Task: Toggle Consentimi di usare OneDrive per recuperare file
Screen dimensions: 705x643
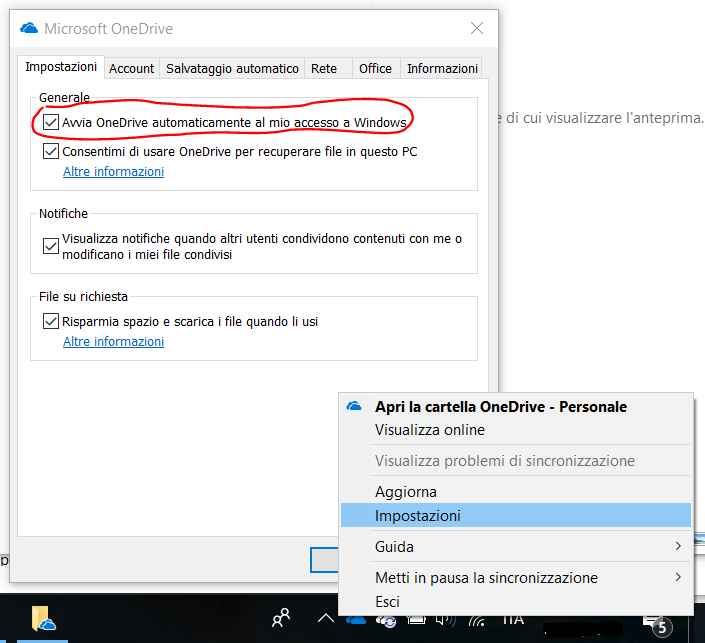Action: 51,152
